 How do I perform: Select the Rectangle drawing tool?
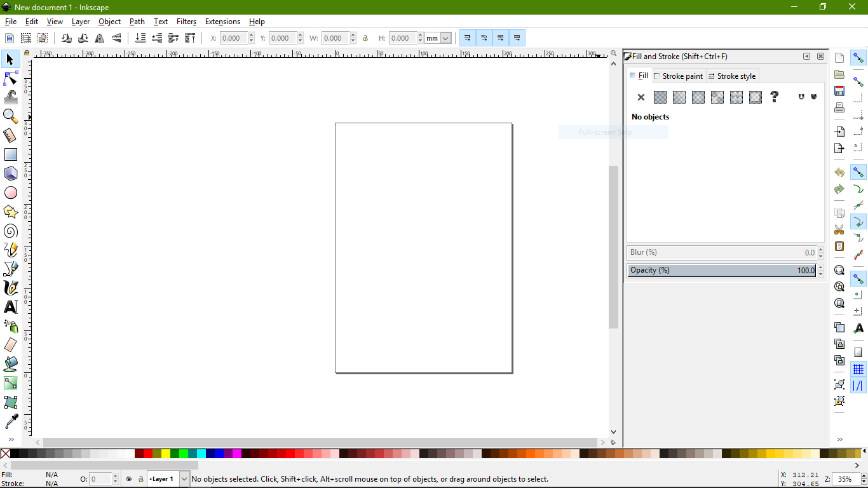[x=11, y=154]
